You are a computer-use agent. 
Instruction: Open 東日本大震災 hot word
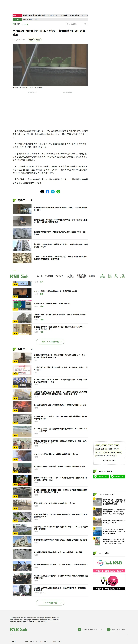27,15
